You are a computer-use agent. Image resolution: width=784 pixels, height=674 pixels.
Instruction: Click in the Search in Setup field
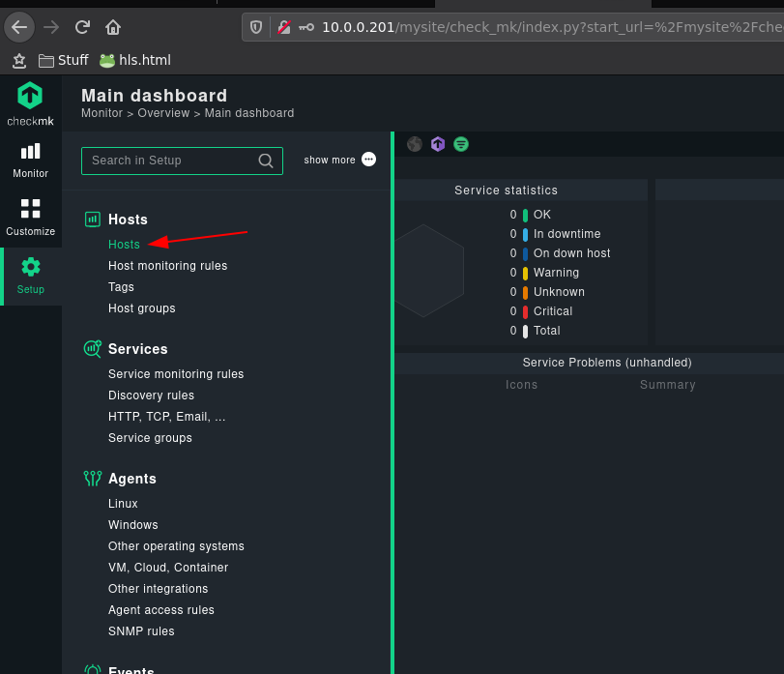[182, 161]
